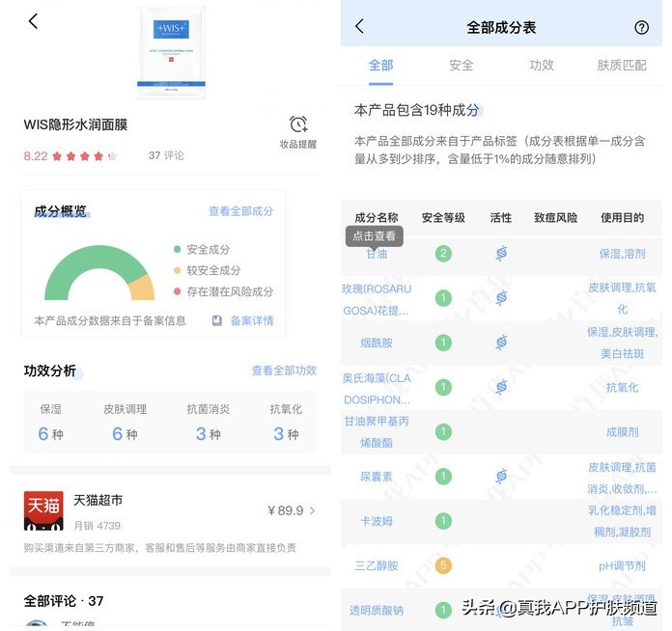Tap the 抗氧化 3种 efficacy item
The width and height of the screenshot is (672, 631).
(286, 422)
